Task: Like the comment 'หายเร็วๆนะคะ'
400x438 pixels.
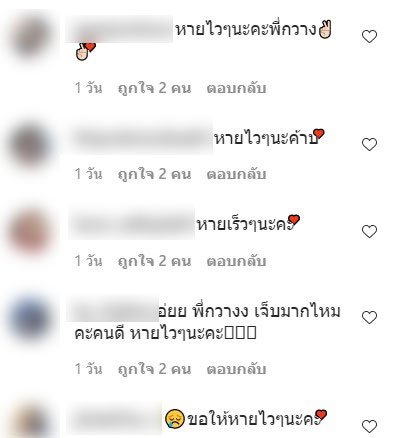Action: tap(369, 231)
